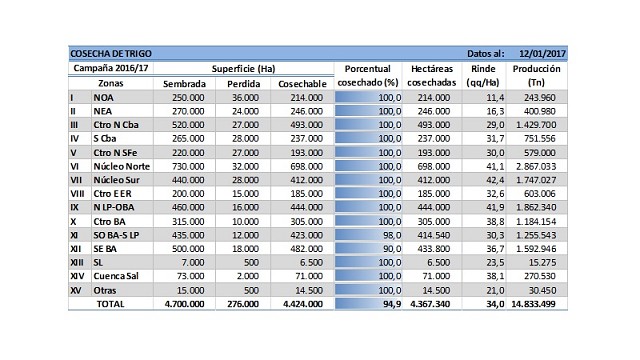Viewport: 640px width, 360px height.
Task: Select the Superficie (Ha) header
Action: [x=243, y=69]
